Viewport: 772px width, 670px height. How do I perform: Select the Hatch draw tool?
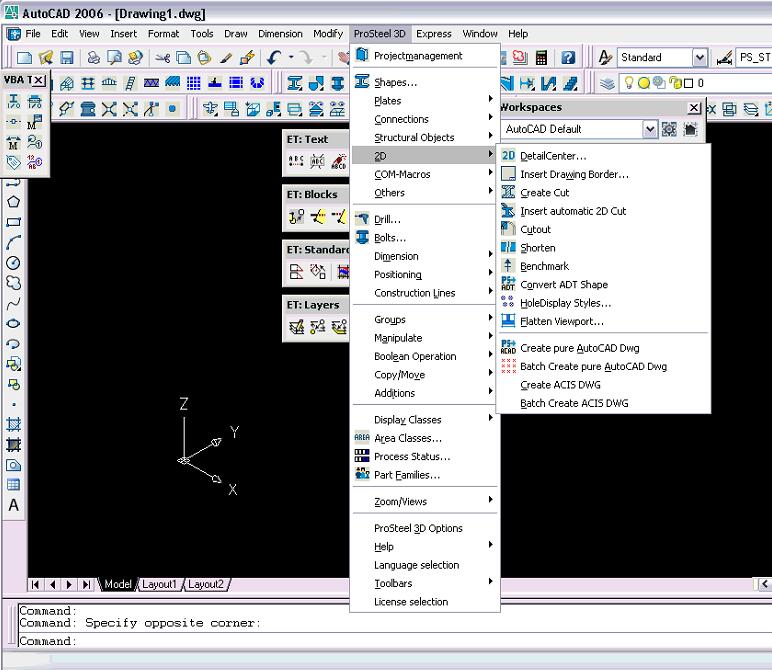tap(13, 424)
